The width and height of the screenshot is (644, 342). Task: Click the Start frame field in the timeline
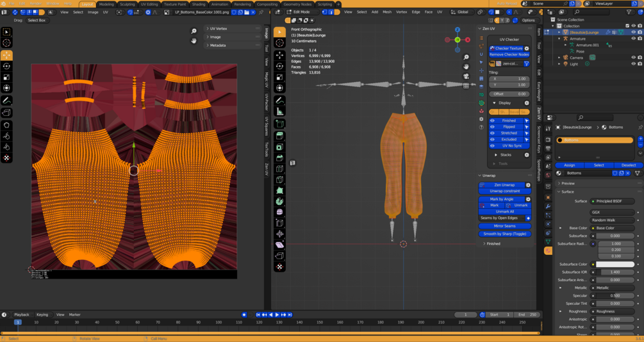[x=499, y=315]
